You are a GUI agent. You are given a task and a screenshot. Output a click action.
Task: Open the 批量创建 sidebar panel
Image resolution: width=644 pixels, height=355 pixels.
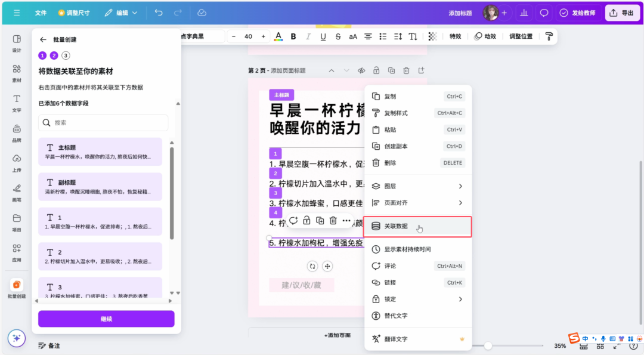(16, 288)
